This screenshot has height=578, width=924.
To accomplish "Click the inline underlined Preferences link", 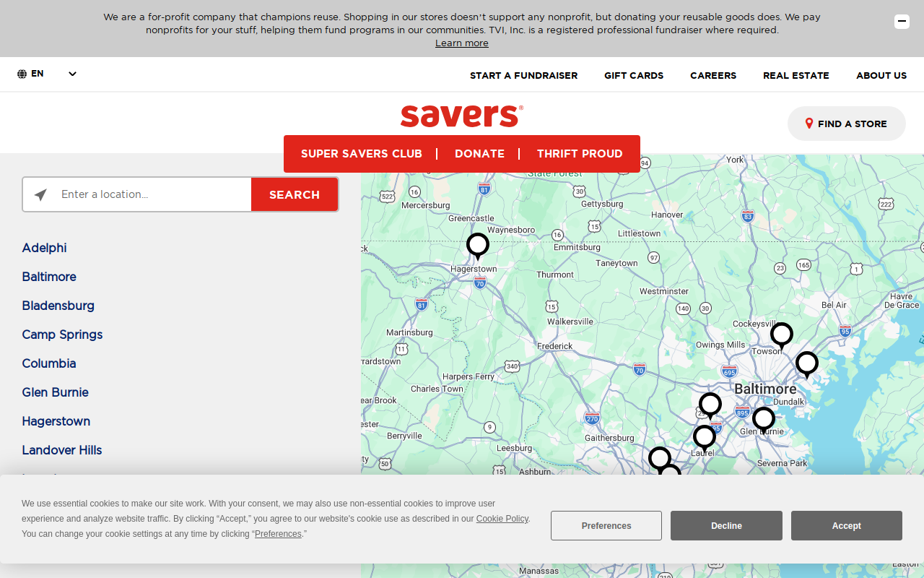I will tap(278, 534).
